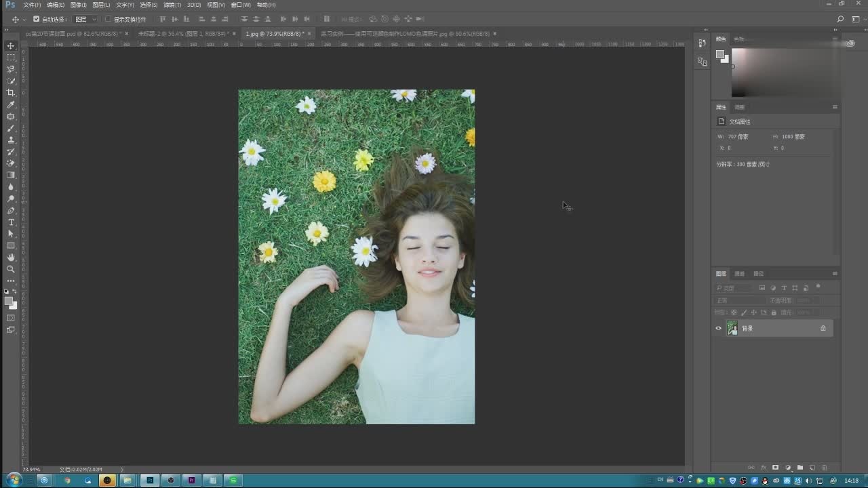Select the Move tool in toolbox
The width and height of the screenshot is (868, 488).
coord(11,45)
